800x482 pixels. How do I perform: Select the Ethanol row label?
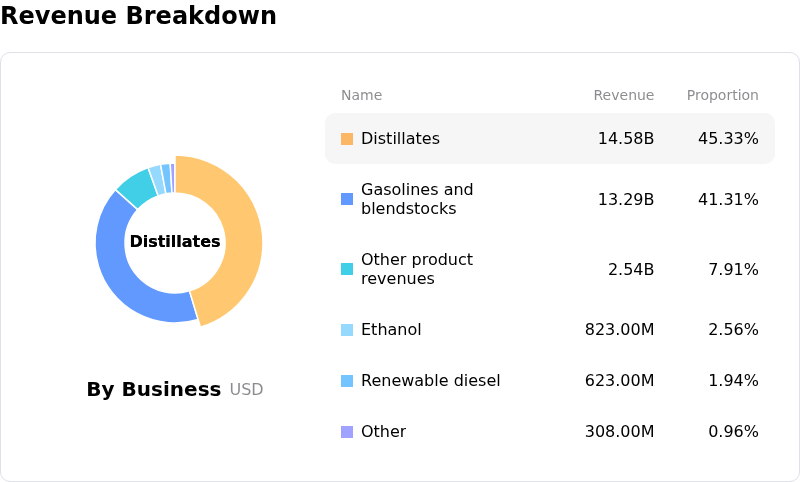pos(391,330)
